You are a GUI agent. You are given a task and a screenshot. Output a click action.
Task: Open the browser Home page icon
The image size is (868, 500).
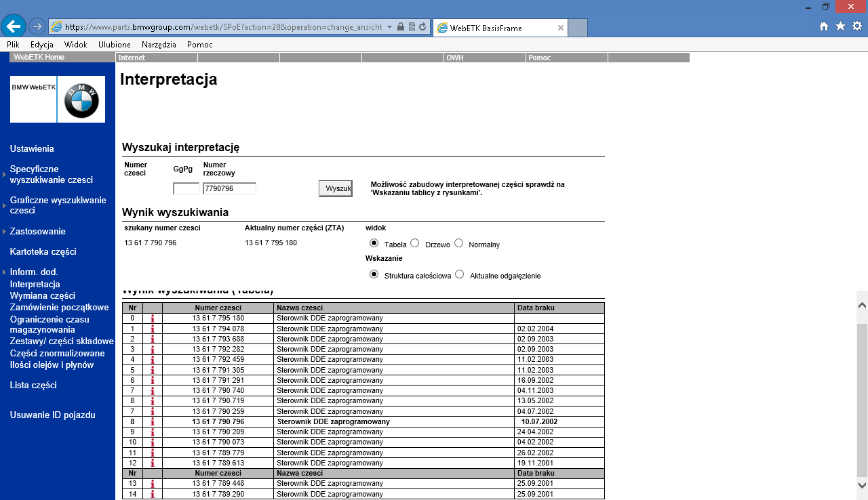click(824, 26)
